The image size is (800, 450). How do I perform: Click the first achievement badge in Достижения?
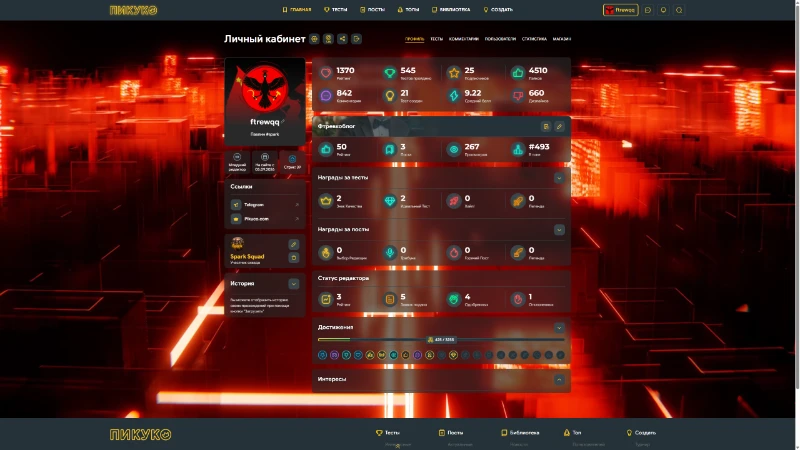click(x=322, y=355)
